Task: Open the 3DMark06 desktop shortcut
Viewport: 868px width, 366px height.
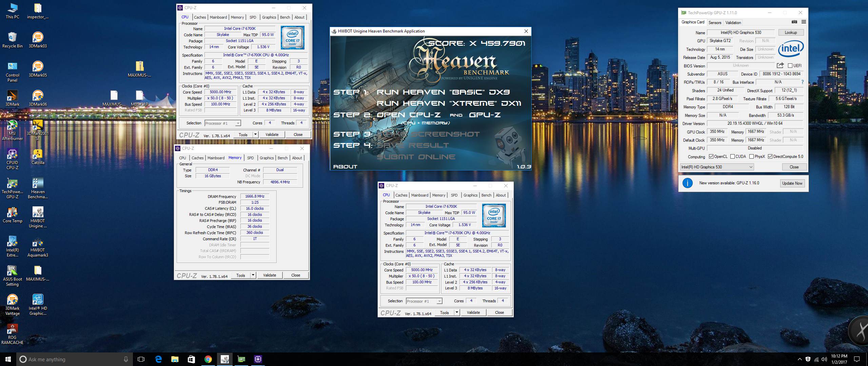Action: click(38, 98)
